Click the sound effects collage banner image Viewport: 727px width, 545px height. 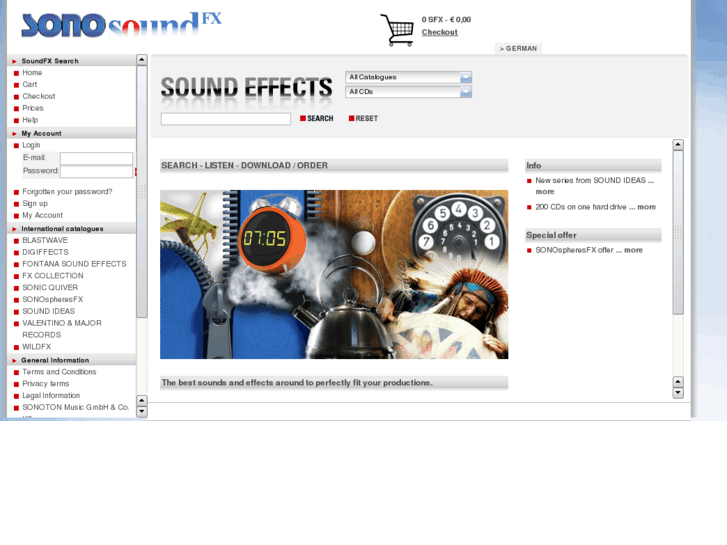point(334,274)
